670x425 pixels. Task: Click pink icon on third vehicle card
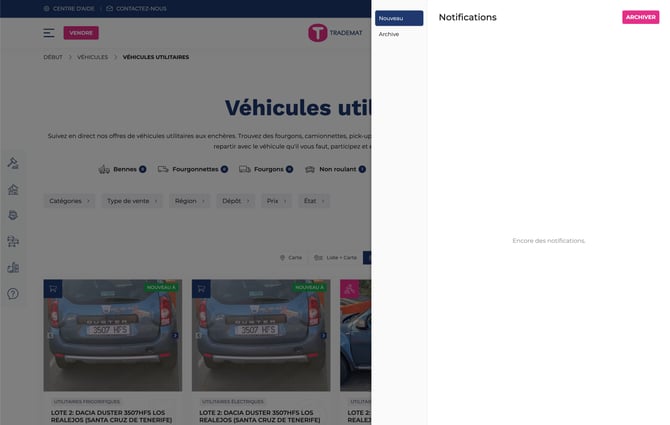(x=350, y=289)
